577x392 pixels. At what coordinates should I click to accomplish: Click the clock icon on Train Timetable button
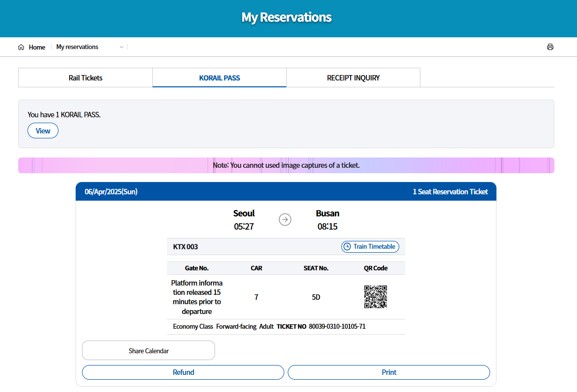click(x=346, y=246)
